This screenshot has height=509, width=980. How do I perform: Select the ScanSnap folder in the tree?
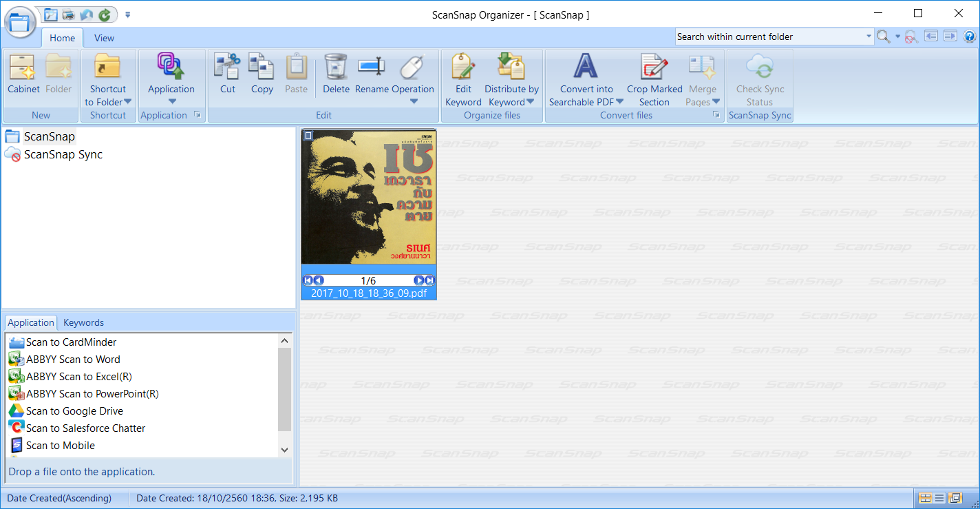pos(50,136)
